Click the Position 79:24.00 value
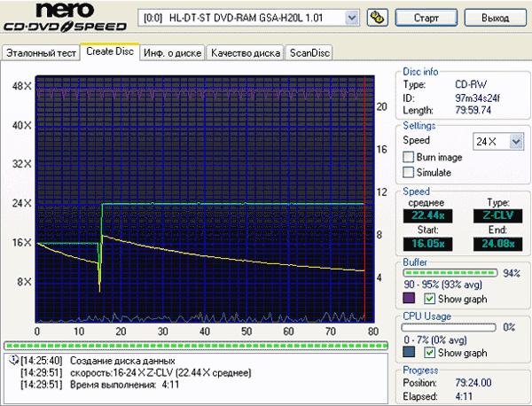Screen dimensions: 532x406 (473, 383)
